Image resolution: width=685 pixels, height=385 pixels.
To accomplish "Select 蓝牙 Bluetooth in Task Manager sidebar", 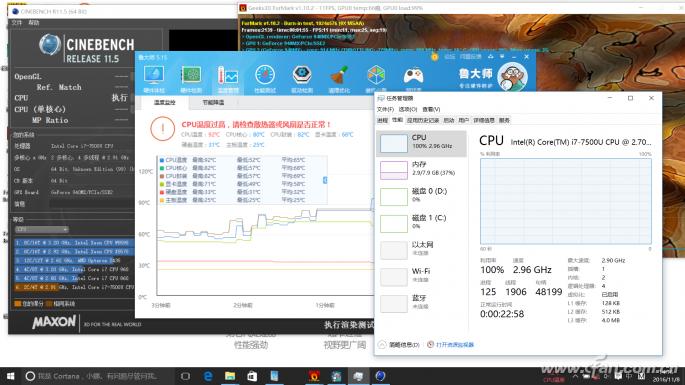I will (421, 303).
